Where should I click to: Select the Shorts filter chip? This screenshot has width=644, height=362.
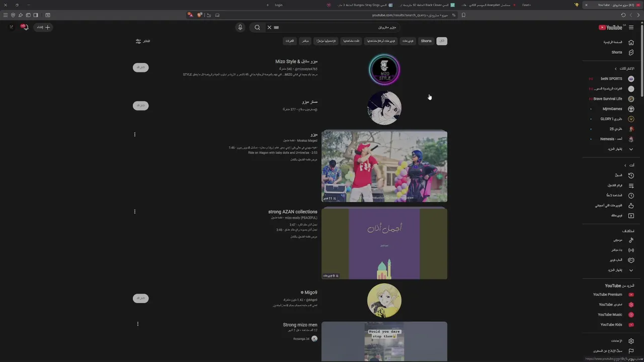point(426,41)
